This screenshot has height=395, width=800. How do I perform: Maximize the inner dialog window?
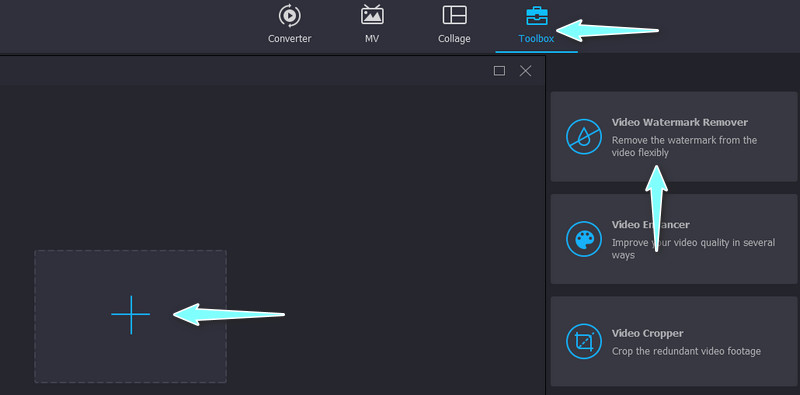(499, 71)
